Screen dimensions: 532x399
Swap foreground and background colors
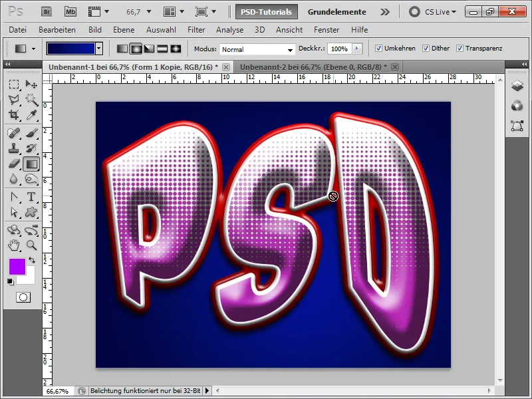pos(32,260)
